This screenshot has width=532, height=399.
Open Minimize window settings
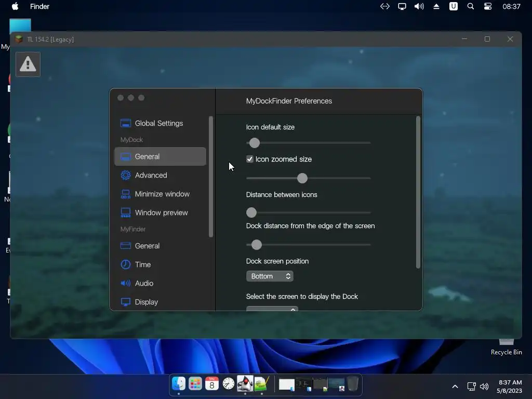[x=160, y=194]
